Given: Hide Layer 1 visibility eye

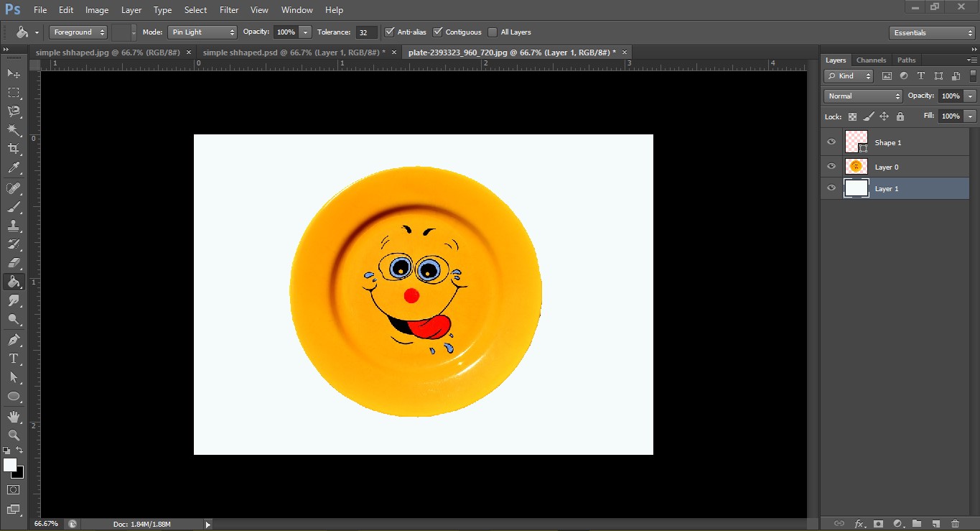Looking at the screenshot, I should [831, 188].
